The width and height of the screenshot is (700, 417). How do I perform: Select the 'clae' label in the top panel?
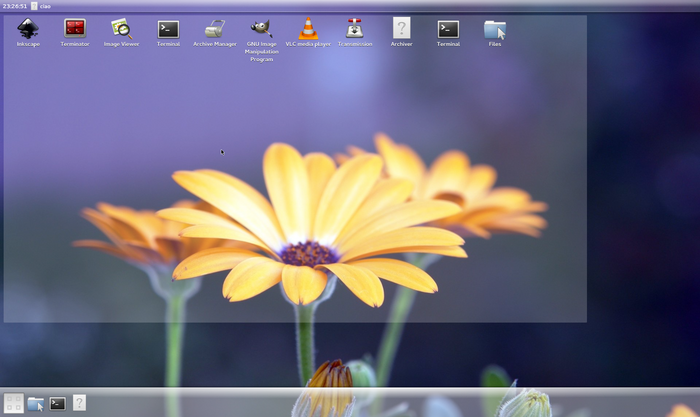click(45, 5)
